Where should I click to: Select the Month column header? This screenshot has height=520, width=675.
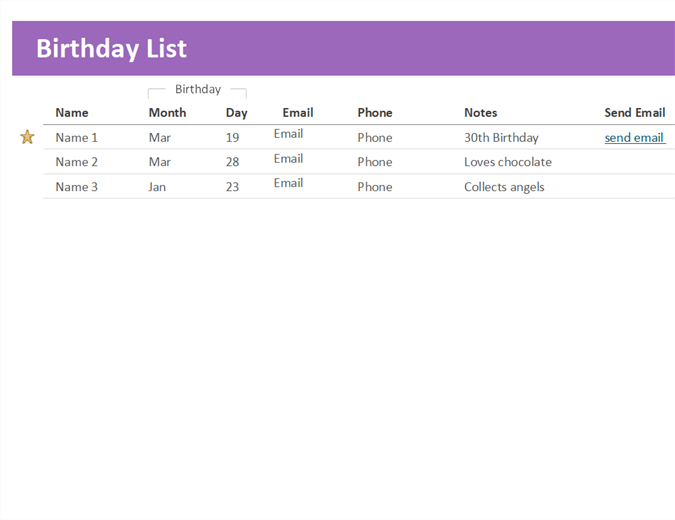(x=167, y=113)
